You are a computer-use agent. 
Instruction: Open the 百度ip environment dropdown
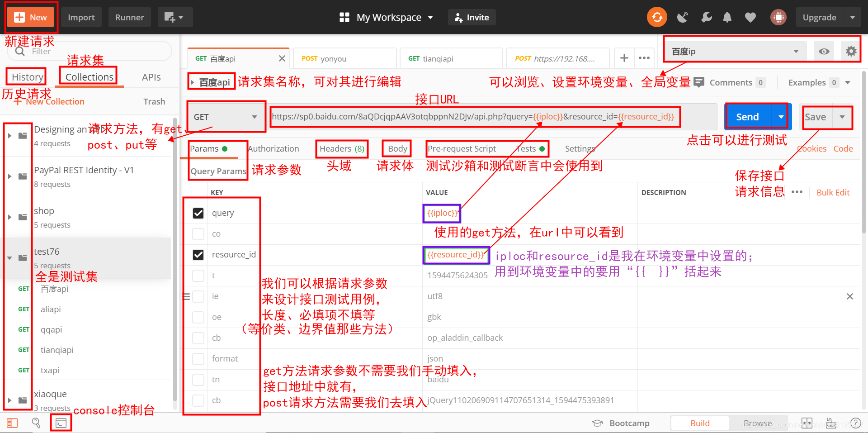click(736, 51)
